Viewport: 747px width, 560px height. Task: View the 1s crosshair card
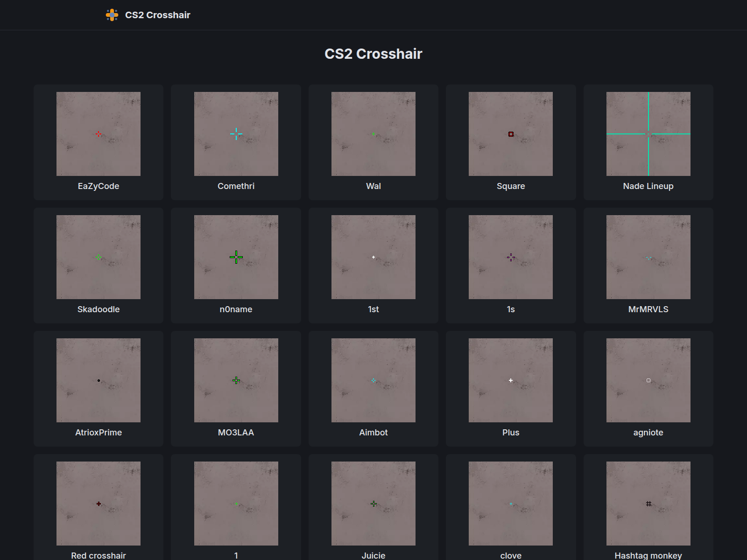pyautogui.click(x=511, y=257)
